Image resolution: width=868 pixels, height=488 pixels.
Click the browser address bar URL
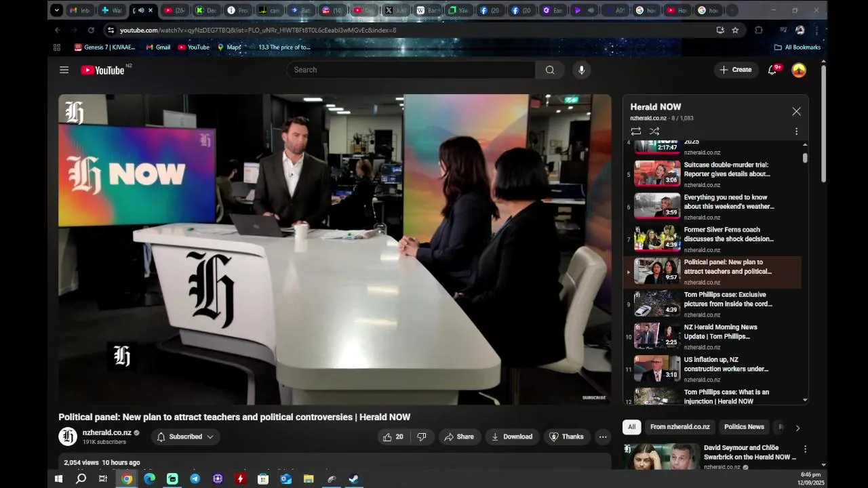[258, 30]
